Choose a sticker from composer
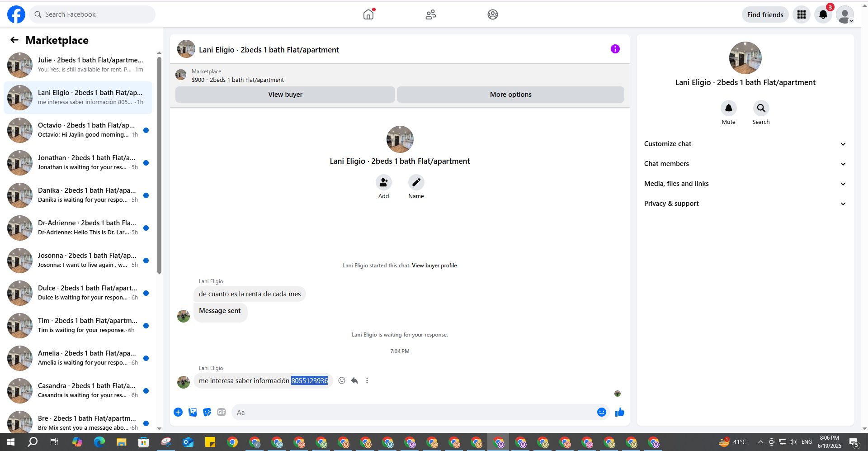The height and width of the screenshot is (451, 868). pos(207,412)
